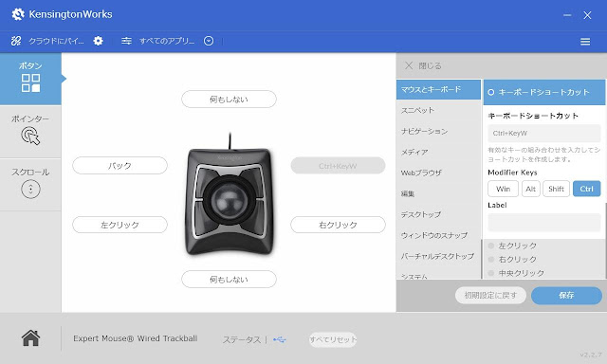Close the panel with 閉じる X
The width and height of the screenshot is (607, 364).
409,65
